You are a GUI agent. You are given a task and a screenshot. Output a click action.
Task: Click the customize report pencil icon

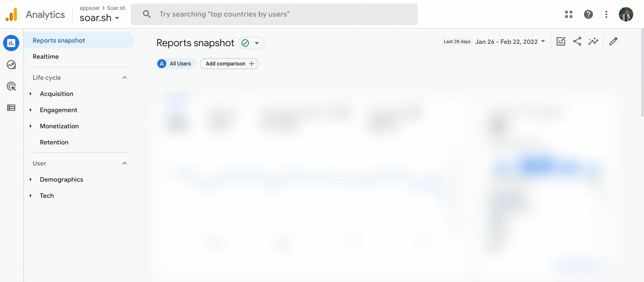point(613,41)
